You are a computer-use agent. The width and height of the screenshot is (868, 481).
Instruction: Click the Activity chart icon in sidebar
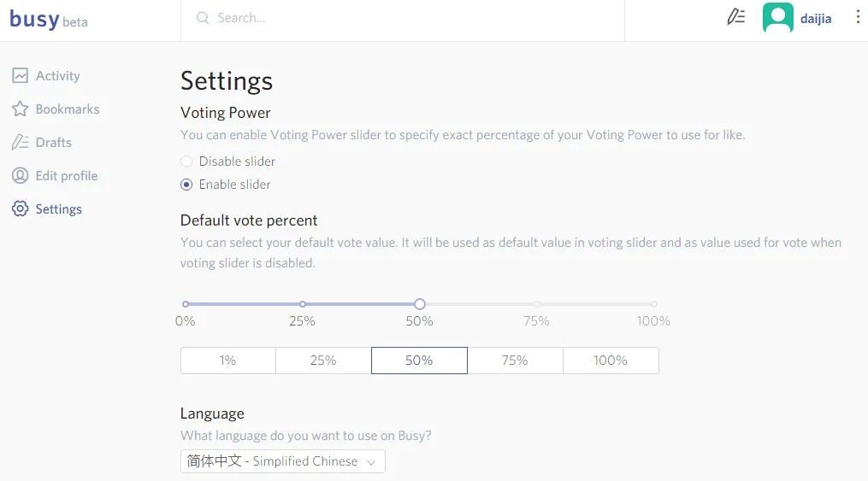pos(20,76)
